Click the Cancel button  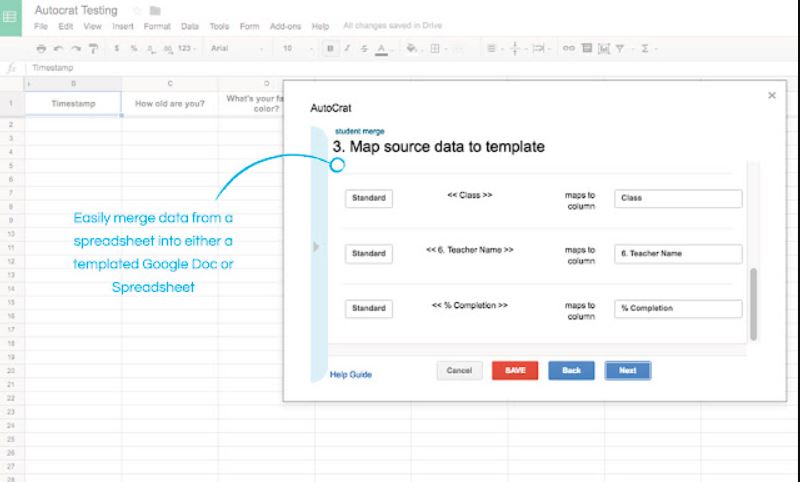[459, 371]
